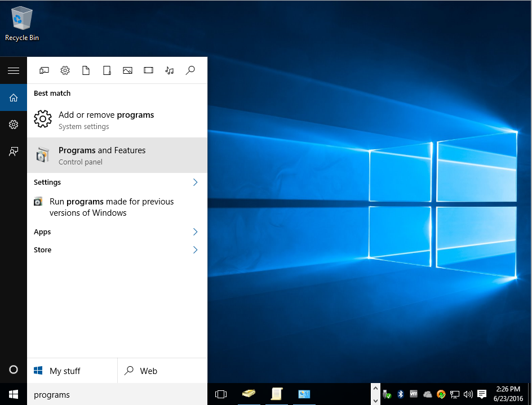
Task: Click the VMware tools tray icon
Action: pyautogui.click(x=414, y=394)
